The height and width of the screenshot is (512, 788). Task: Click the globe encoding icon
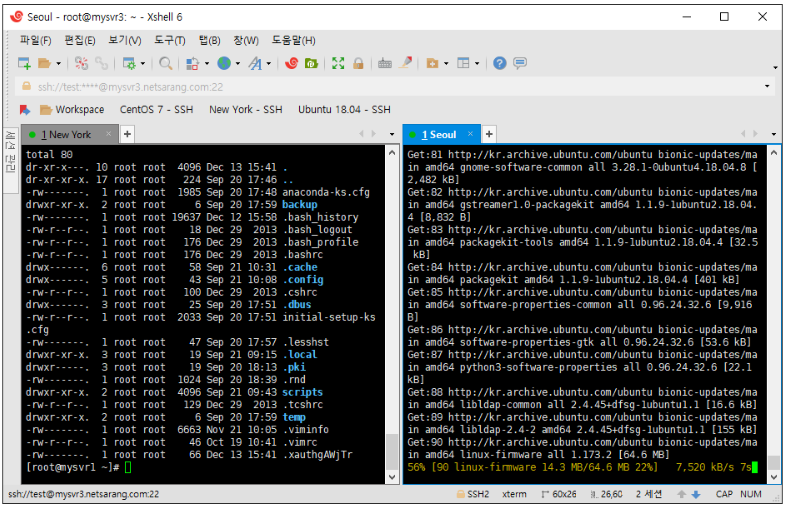[x=224, y=63]
